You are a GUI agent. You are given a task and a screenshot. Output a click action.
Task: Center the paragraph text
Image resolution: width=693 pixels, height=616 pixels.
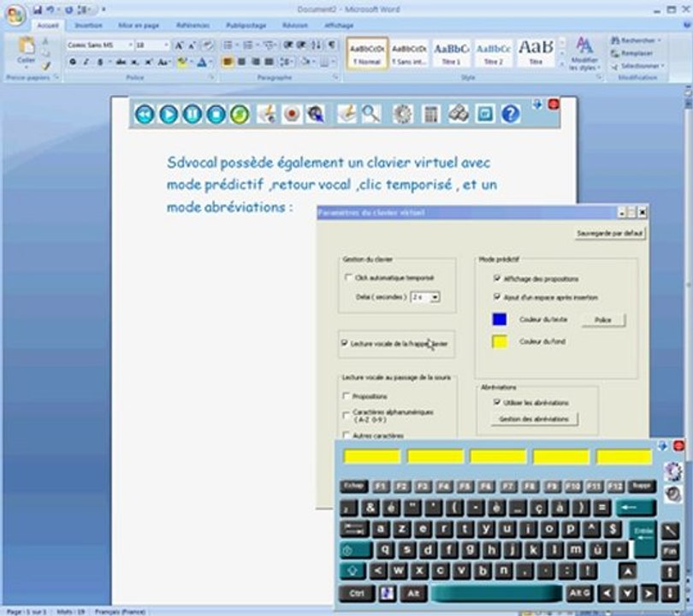click(x=242, y=62)
